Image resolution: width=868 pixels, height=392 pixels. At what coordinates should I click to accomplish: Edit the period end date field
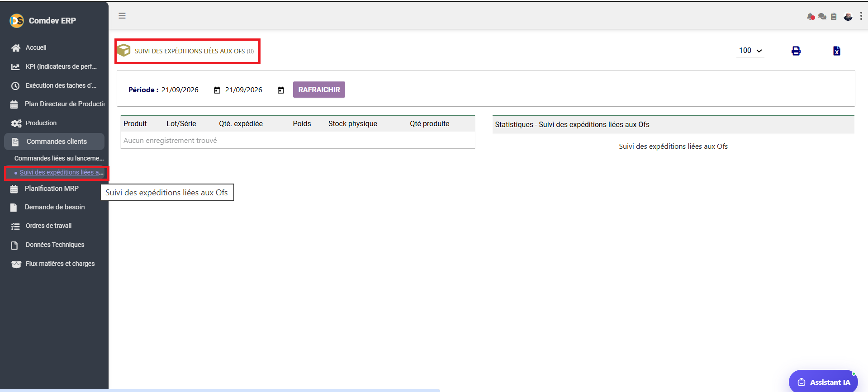(x=249, y=90)
